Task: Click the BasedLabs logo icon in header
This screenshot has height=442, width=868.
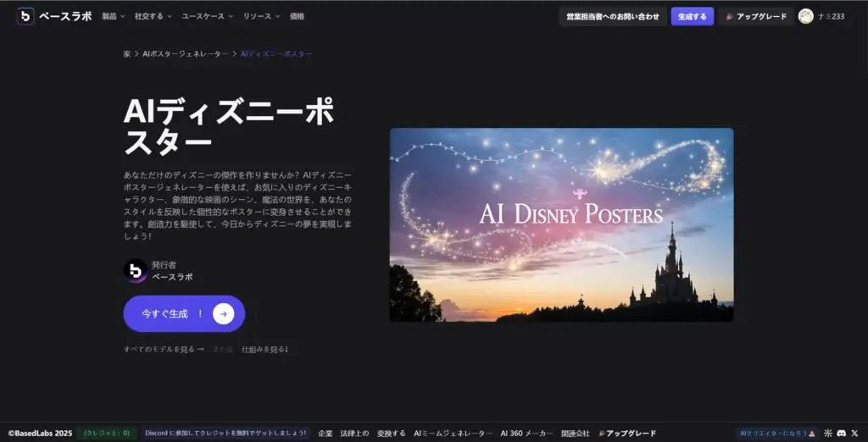Action: pyautogui.click(x=25, y=16)
